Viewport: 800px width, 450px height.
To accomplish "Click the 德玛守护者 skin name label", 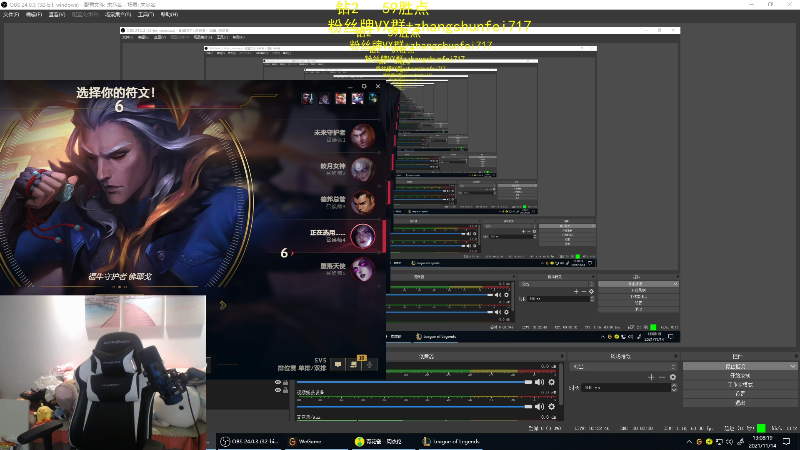I will click(120, 277).
